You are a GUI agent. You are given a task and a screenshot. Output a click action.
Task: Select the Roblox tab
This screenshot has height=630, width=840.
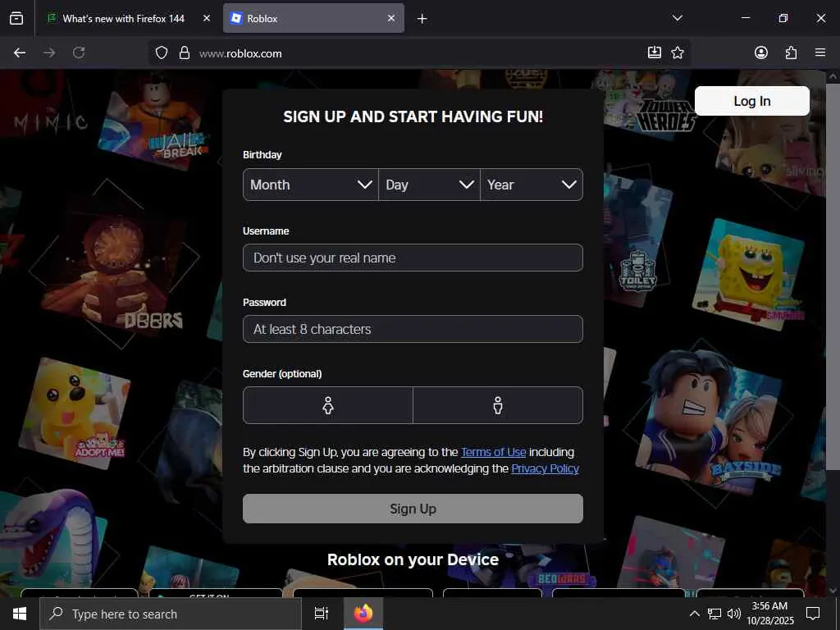[x=313, y=18]
